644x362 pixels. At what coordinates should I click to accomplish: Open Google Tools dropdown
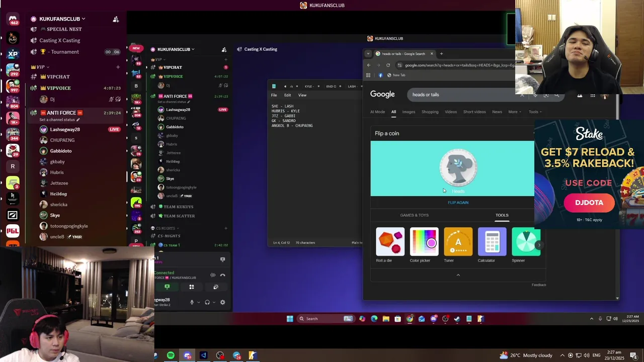tap(535, 112)
